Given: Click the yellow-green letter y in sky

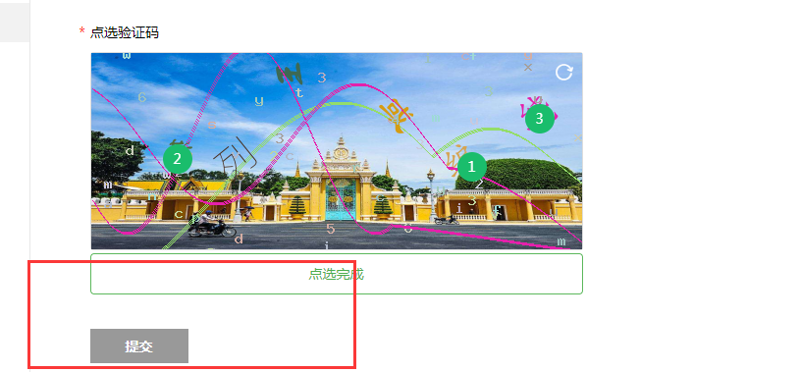Looking at the screenshot, I should click(x=259, y=101).
